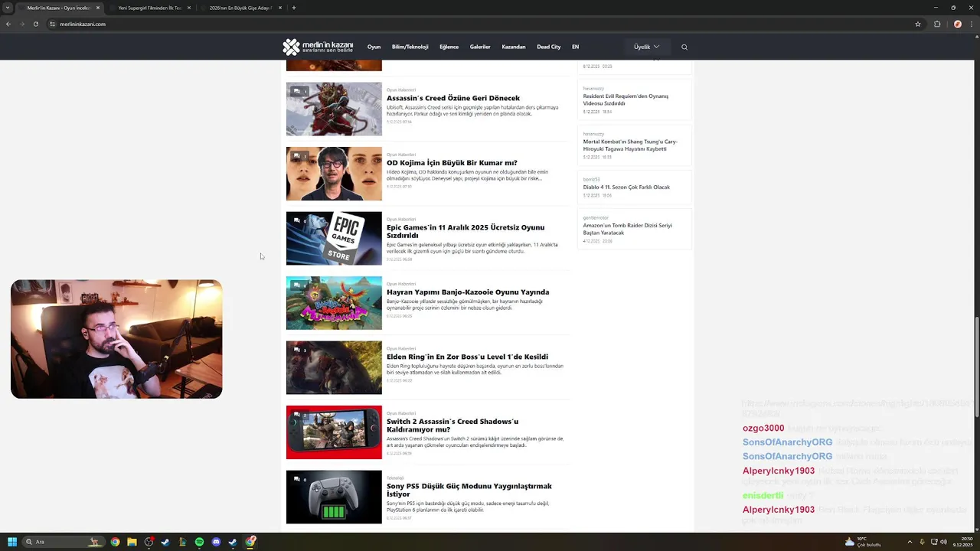The image size is (980, 551).
Task: Open Hayran Yapımı Banjo-Kazooie article
Action: (468, 292)
